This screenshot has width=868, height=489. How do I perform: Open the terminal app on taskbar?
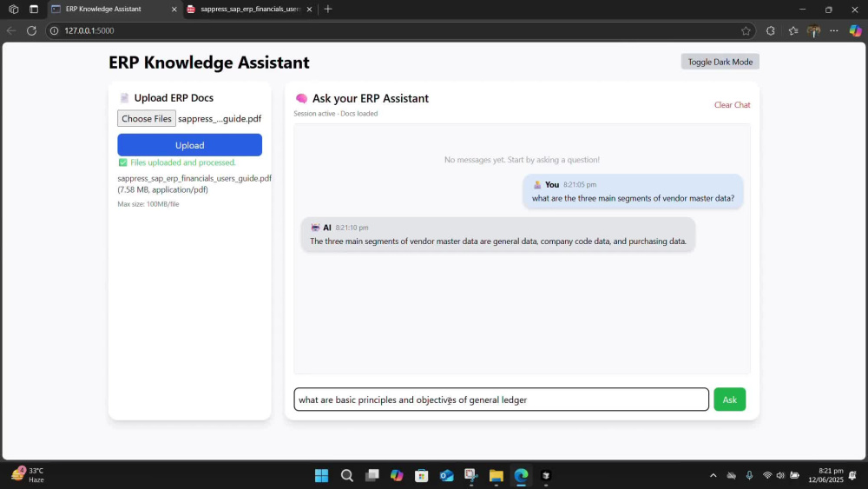coord(546,475)
